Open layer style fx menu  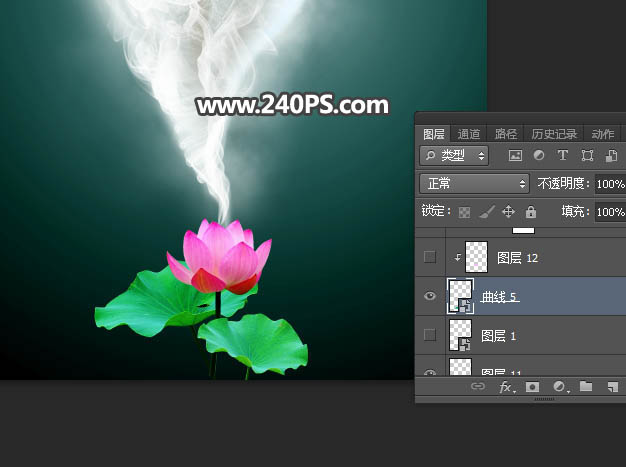pyautogui.click(x=507, y=386)
